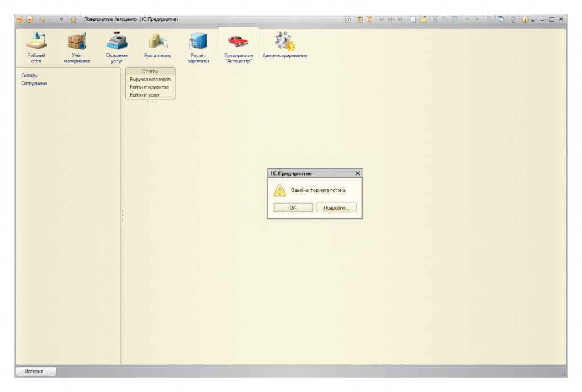Click the Ошибка формата потока message
The image size is (582, 392).
coord(318,190)
